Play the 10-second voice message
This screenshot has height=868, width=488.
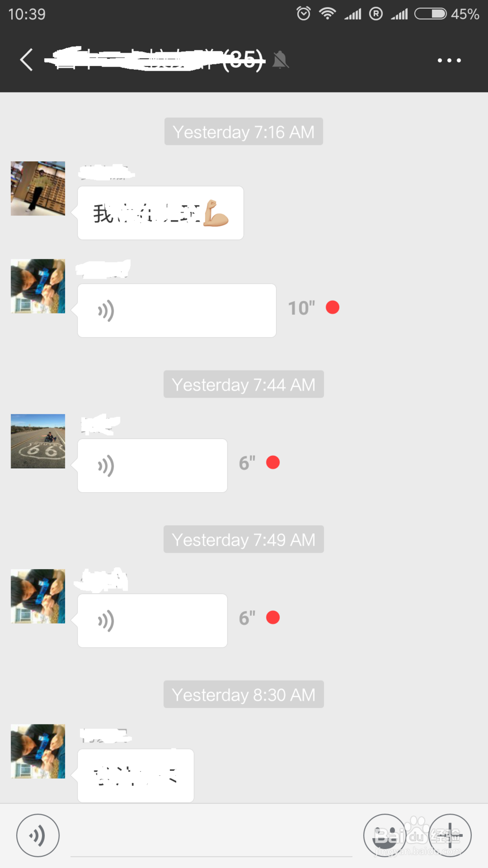click(x=177, y=310)
